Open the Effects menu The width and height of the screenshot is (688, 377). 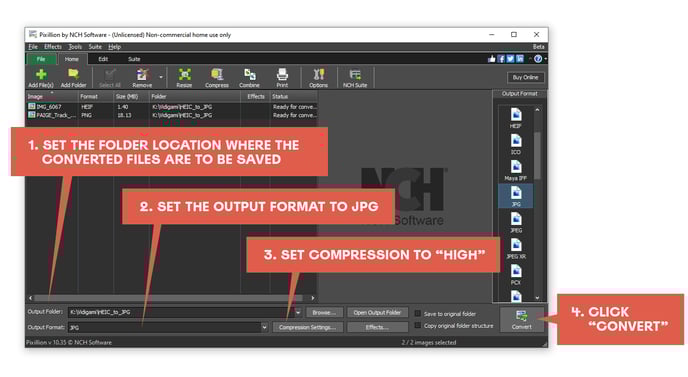53,47
